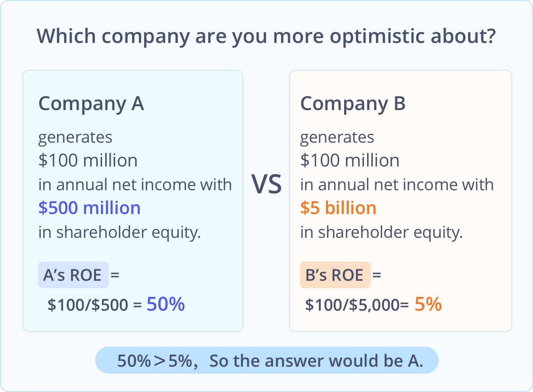The image size is (533, 392).
Task: Select the Company A heading
Action: [x=91, y=104]
